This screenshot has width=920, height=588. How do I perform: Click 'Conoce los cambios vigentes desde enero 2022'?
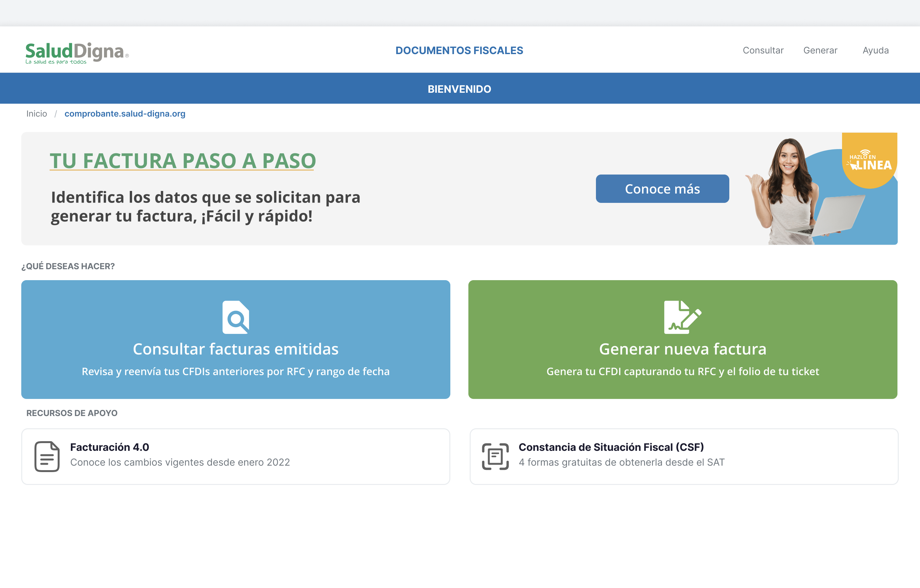180,462
